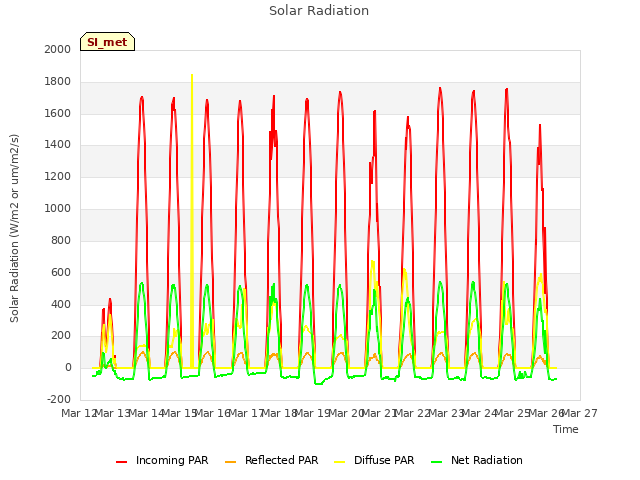Click the 400 y-axis tick label
The height and width of the screenshot is (480, 640).
tap(61, 304)
